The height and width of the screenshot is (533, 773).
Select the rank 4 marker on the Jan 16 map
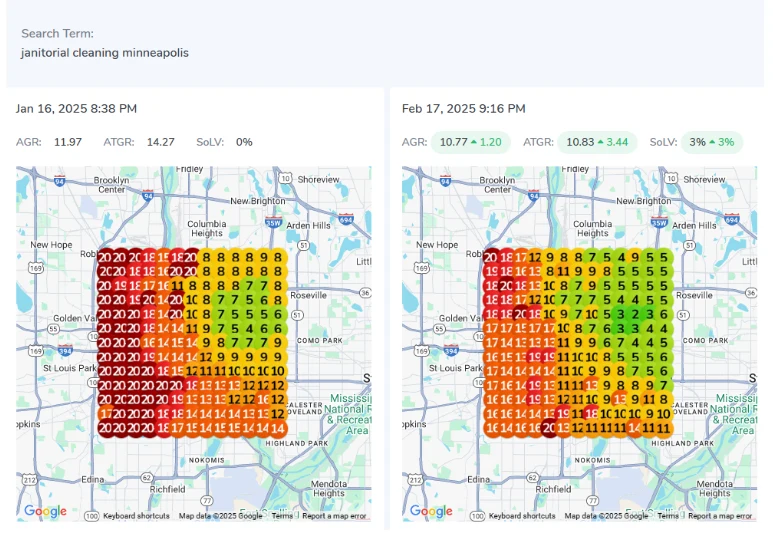[x=250, y=327]
